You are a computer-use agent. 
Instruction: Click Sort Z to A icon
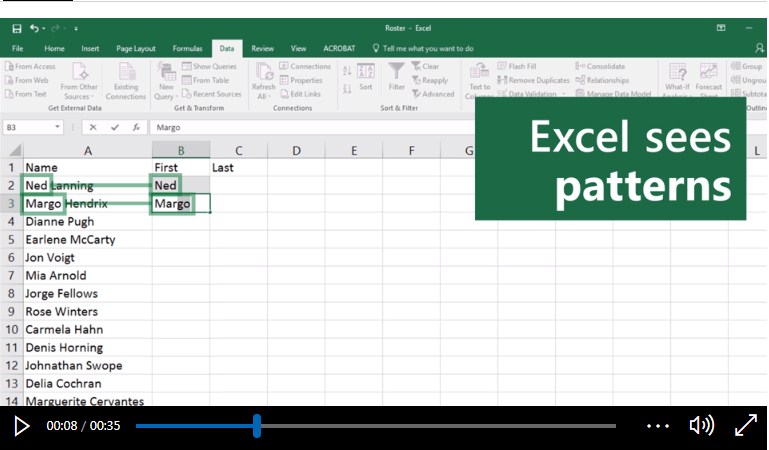347,89
